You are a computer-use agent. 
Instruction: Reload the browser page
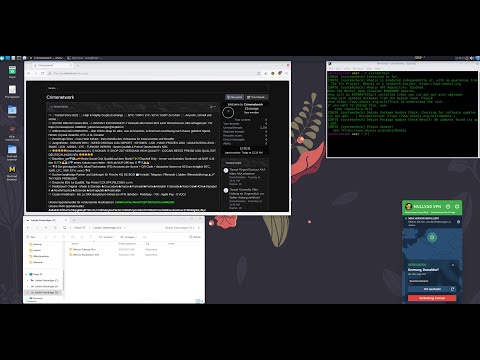[42, 73]
